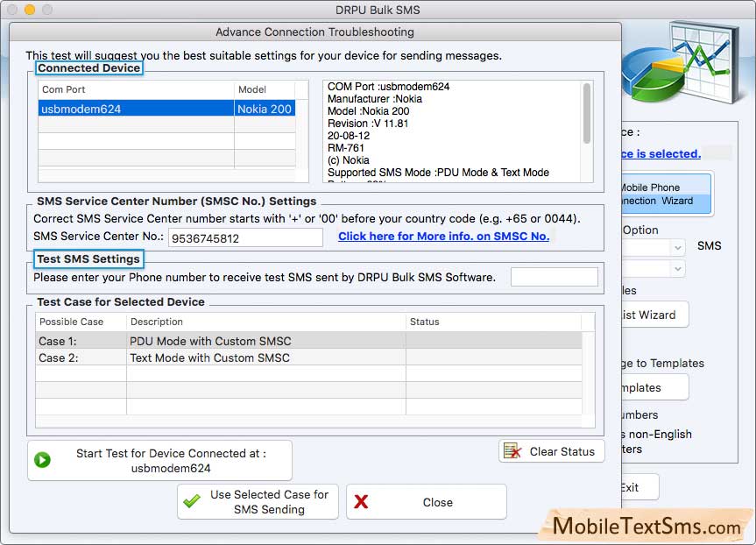Click the Status cell of Case 2

(494, 357)
